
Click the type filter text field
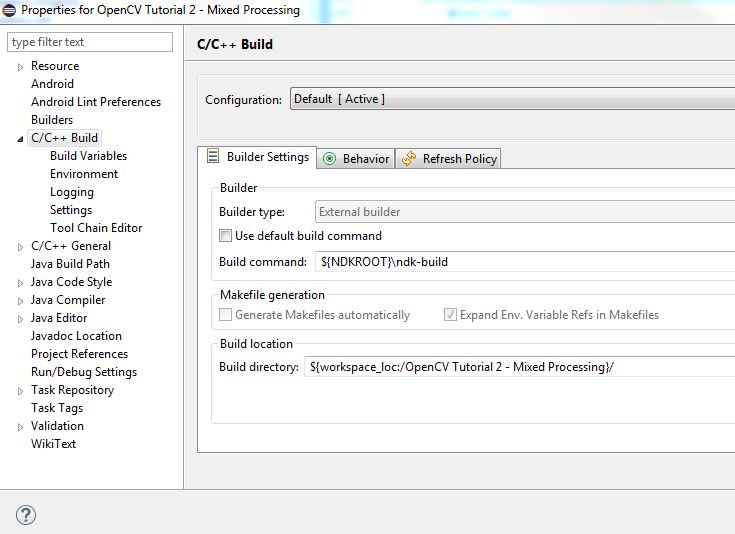[90, 42]
